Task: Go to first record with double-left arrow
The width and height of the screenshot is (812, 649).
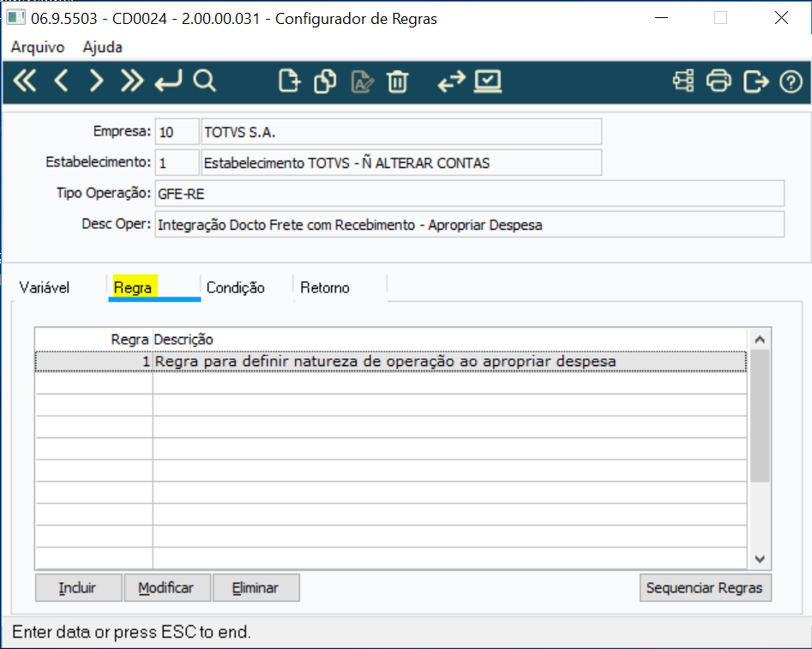Action: [25, 81]
